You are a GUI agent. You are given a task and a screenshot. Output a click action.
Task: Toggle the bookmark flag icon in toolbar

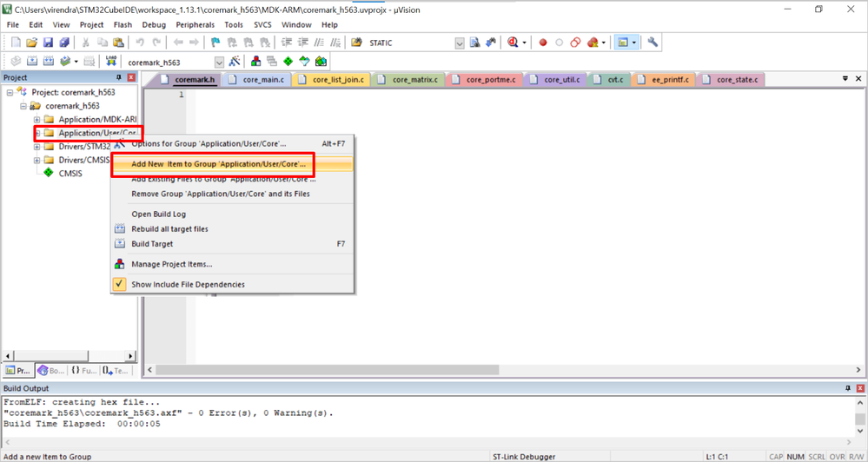point(215,43)
